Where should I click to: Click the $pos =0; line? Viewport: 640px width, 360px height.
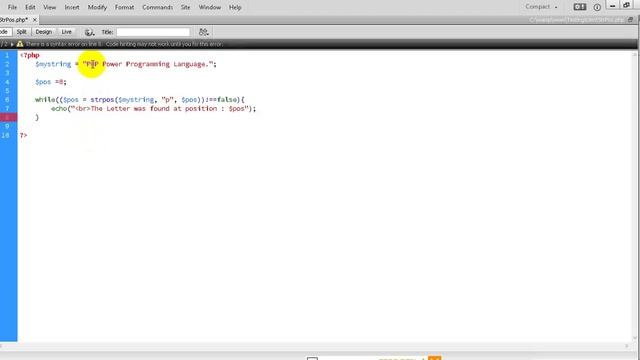click(x=51, y=82)
